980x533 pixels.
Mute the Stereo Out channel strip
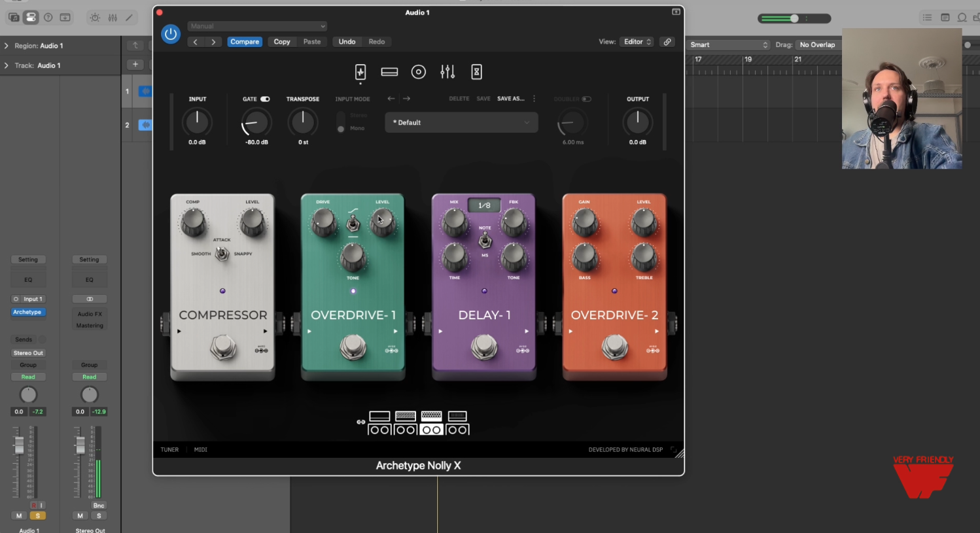(x=80, y=516)
